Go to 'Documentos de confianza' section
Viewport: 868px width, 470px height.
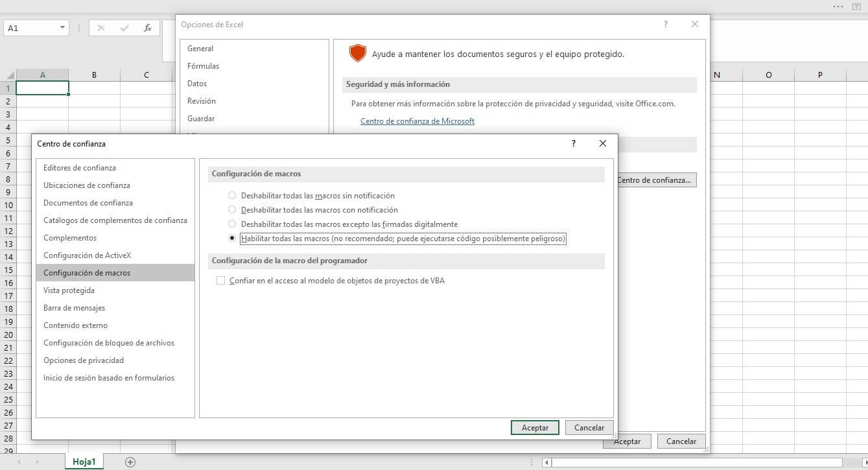pyautogui.click(x=115, y=203)
